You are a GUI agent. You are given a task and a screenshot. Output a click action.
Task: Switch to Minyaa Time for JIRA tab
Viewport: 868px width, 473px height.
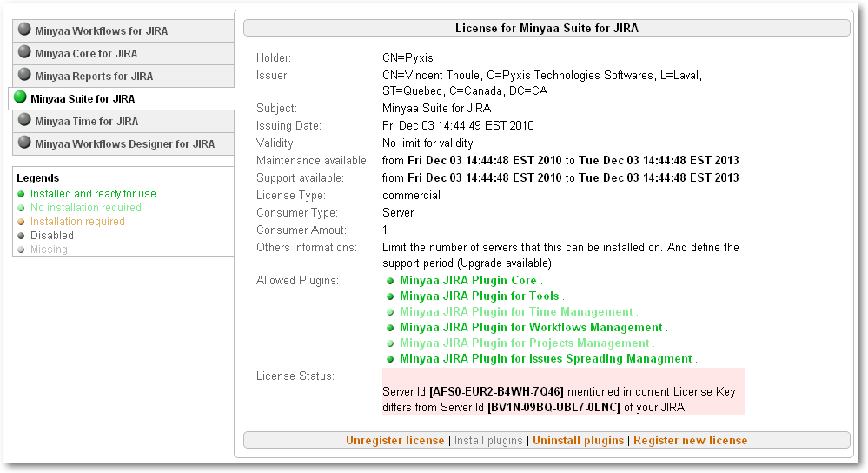click(123, 122)
